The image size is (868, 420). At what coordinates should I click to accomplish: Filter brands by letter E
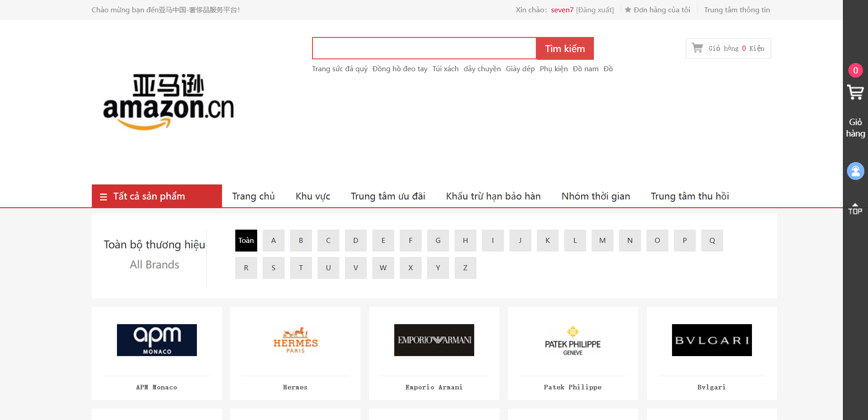(383, 241)
